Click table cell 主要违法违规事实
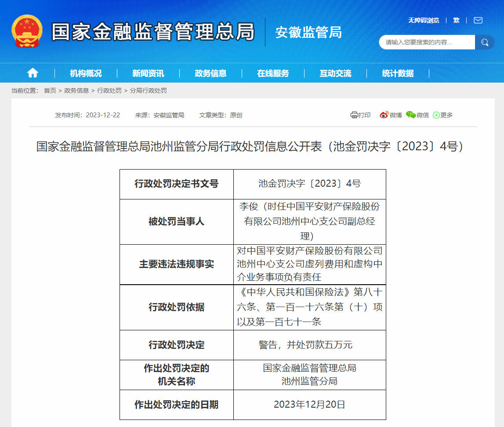 177,264
